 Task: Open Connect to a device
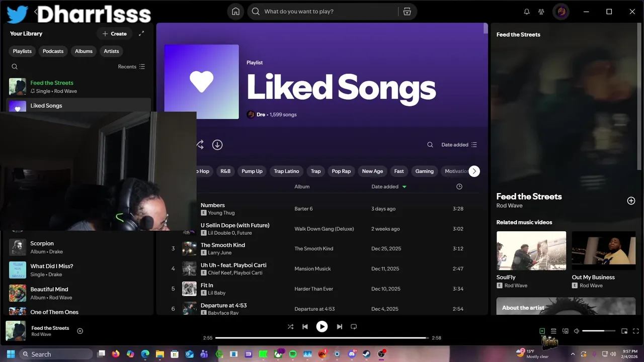[x=565, y=331]
